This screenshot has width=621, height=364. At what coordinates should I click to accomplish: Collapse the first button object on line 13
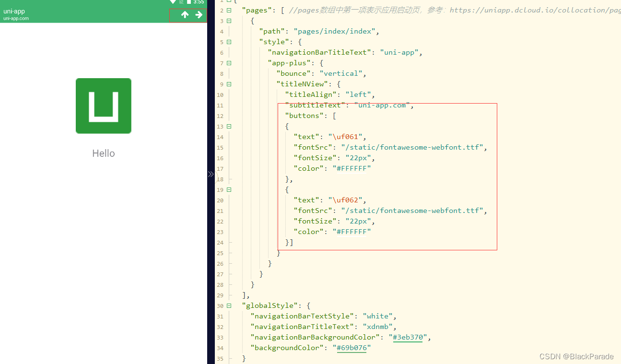tap(229, 126)
